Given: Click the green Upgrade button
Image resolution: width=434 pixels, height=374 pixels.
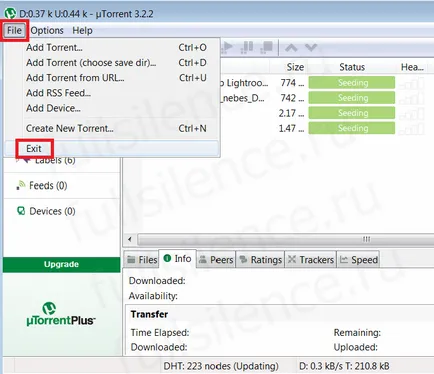Looking at the screenshot, I should (x=61, y=264).
